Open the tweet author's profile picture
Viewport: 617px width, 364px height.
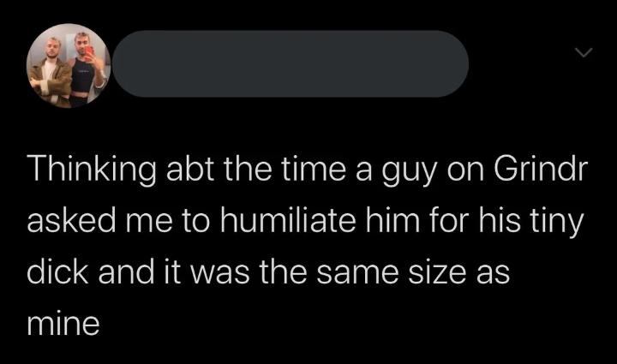point(69,66)
